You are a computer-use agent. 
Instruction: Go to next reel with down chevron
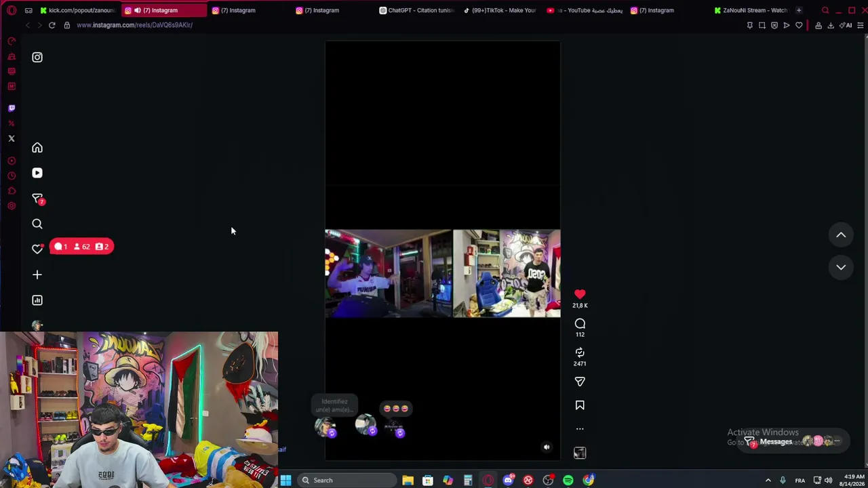841,267
